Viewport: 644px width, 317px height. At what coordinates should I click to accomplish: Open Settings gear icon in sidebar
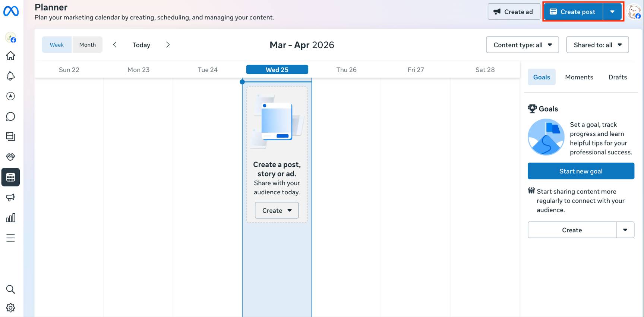[11, 308]
